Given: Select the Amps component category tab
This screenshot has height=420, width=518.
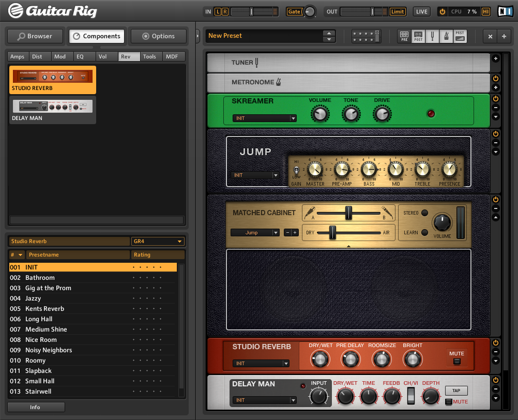Looking at the screenshot, I should click(x=18, y=56).
